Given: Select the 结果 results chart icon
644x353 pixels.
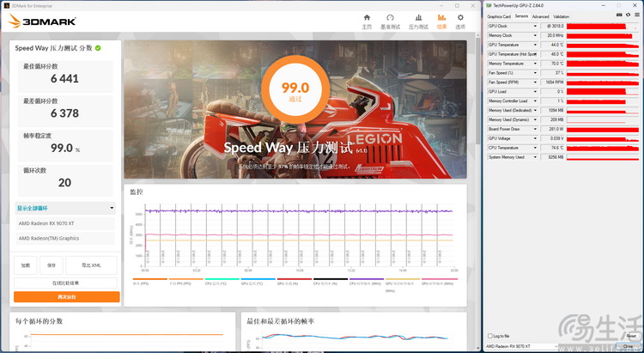Looking at the screenshot, I should (441, 19).
